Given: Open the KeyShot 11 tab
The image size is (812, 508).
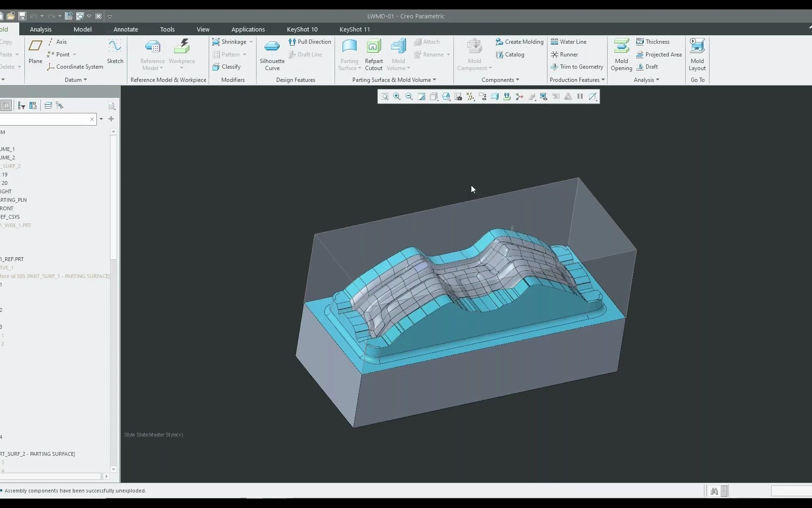Looking at the screenshot, I should (x=354, y=29).
